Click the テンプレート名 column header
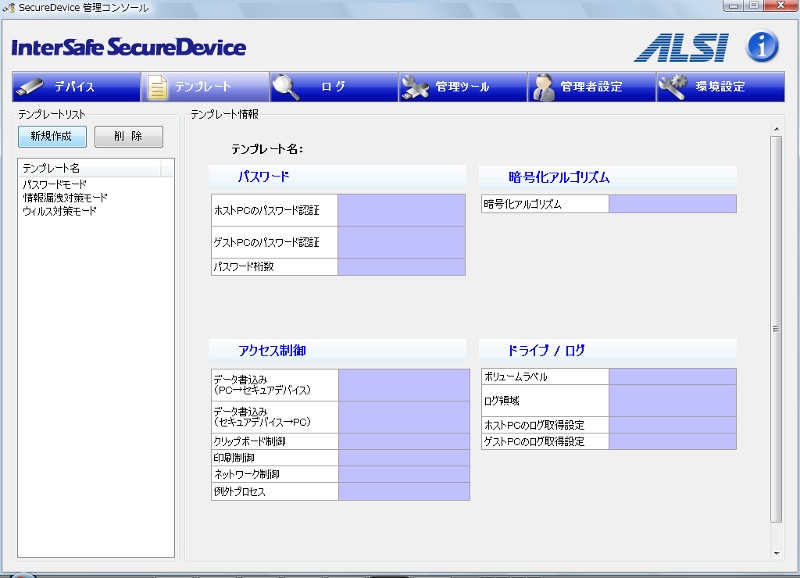Image resolution: width=800 pixels, height=578 pixels. pyautogui.click(x=89, y=168)
